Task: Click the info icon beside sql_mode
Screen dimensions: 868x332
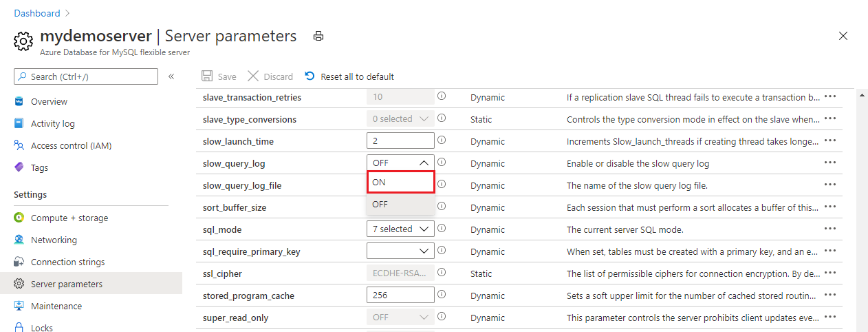Action: click(x=442, y=229)
